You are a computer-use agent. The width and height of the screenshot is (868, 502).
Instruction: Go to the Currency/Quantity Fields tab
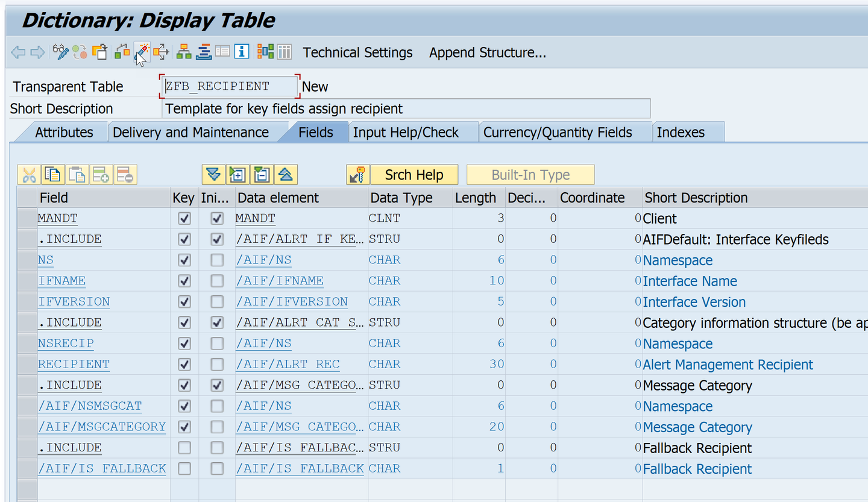558,133
